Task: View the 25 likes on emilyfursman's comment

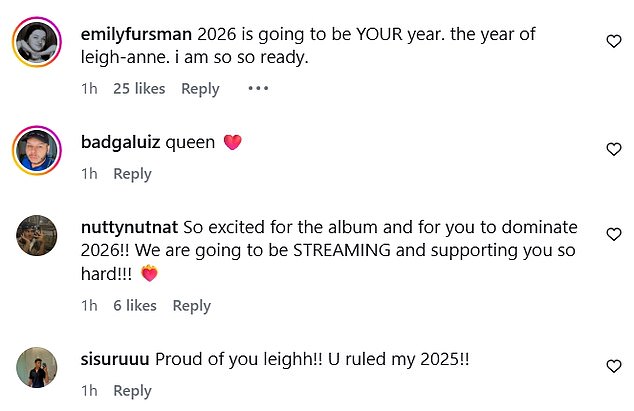Action: [139, 89]
